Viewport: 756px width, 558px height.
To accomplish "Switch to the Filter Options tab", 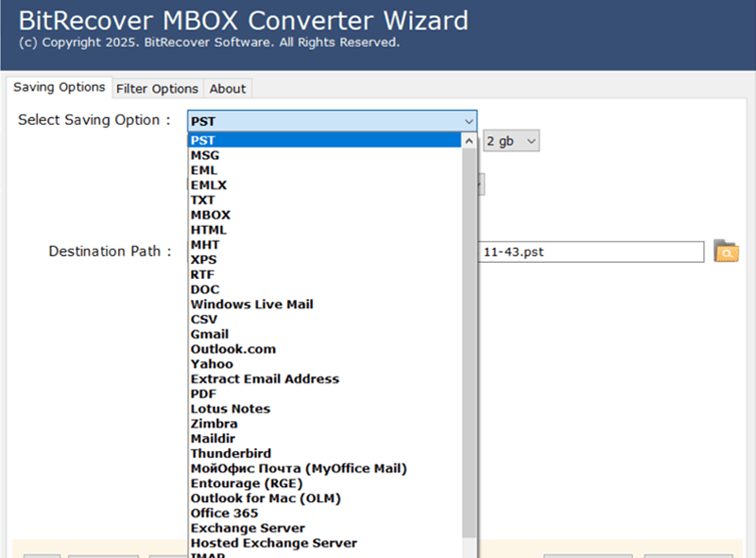I will (x=157, y=88).
